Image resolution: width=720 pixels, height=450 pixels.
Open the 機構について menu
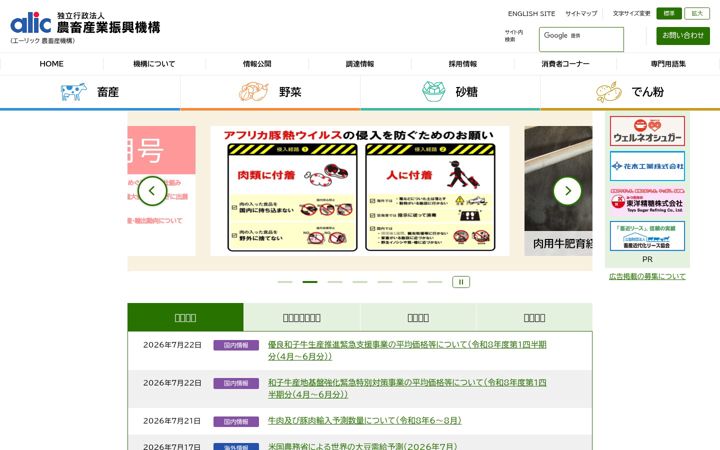point(154,64)
